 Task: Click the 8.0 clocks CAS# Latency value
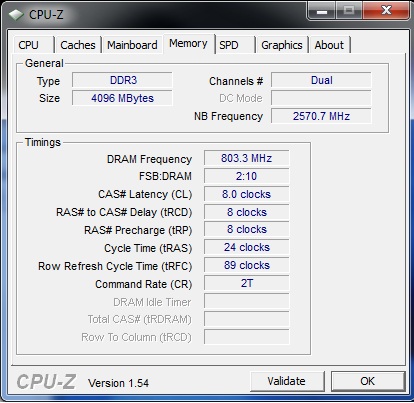(247, 194)
